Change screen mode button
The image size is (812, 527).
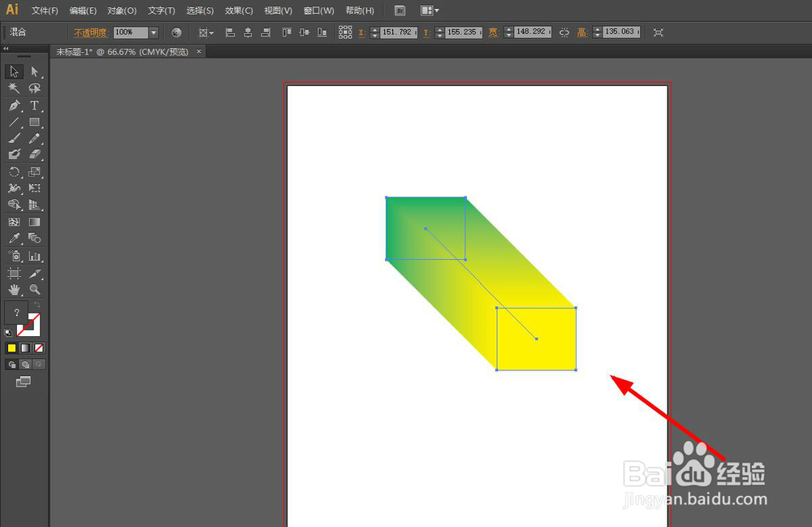point(24,382)
